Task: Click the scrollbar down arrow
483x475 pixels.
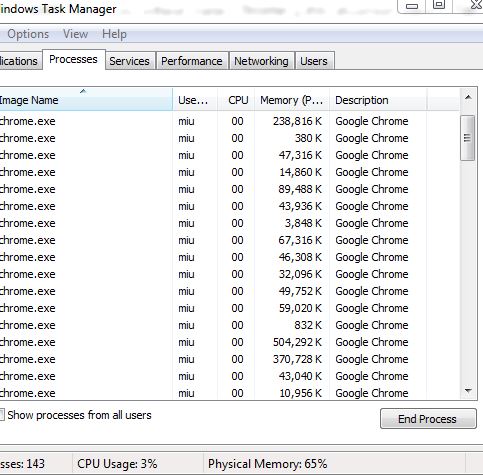Action: pos(468,391)
